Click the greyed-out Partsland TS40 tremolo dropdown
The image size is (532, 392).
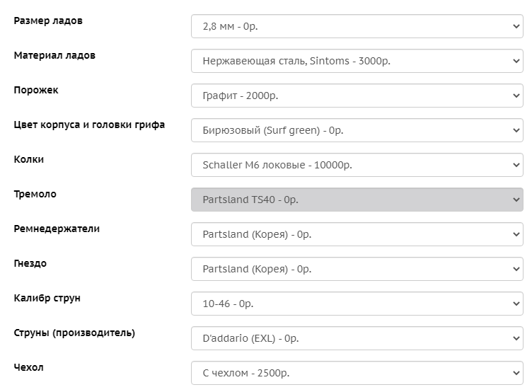(x=357, y=200)
